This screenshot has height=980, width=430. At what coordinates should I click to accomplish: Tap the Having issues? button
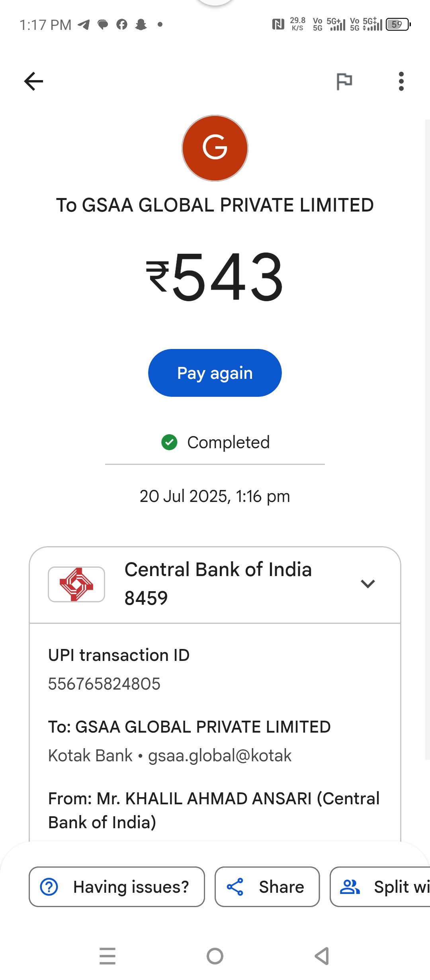[x=117, y=887]
